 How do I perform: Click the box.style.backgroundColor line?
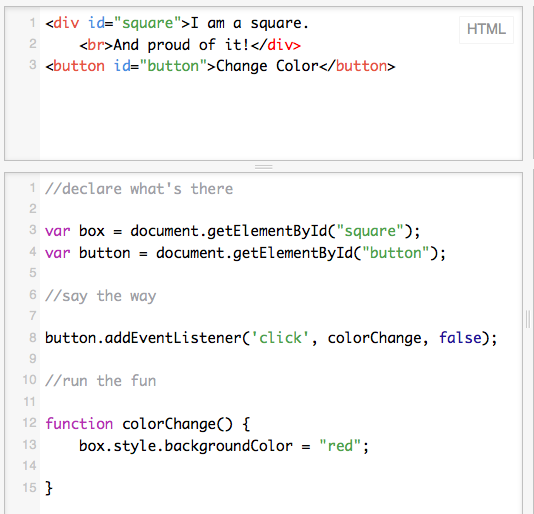(224, 446)
